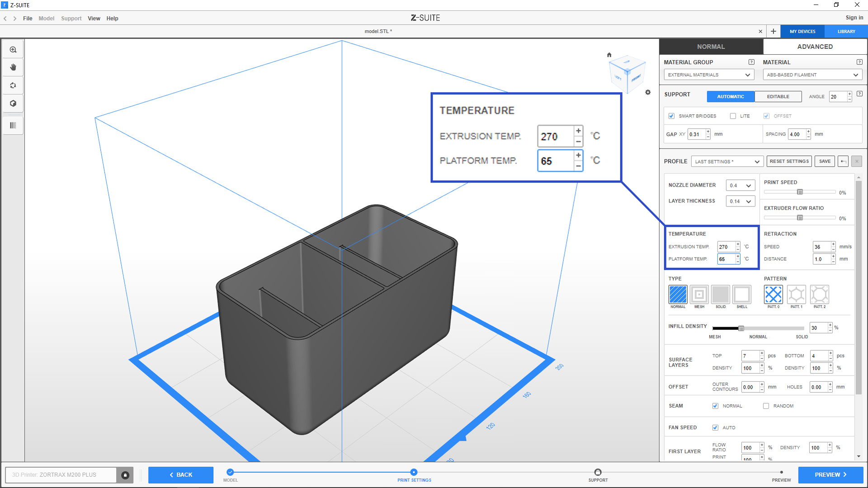Select the zoom magnifier tool
Viewport: 868px width, 488px height.
(13, 50)
